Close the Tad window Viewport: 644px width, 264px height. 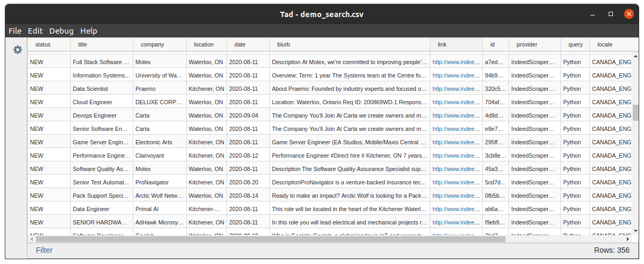(629, 14)
